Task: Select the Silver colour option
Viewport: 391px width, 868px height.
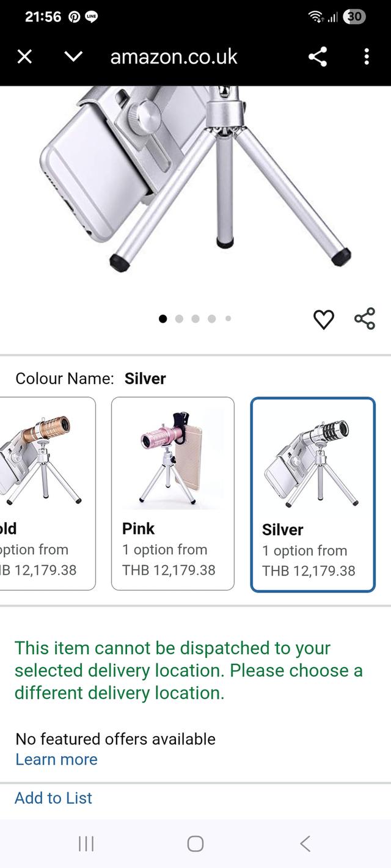Action: [x=312, y=495]
